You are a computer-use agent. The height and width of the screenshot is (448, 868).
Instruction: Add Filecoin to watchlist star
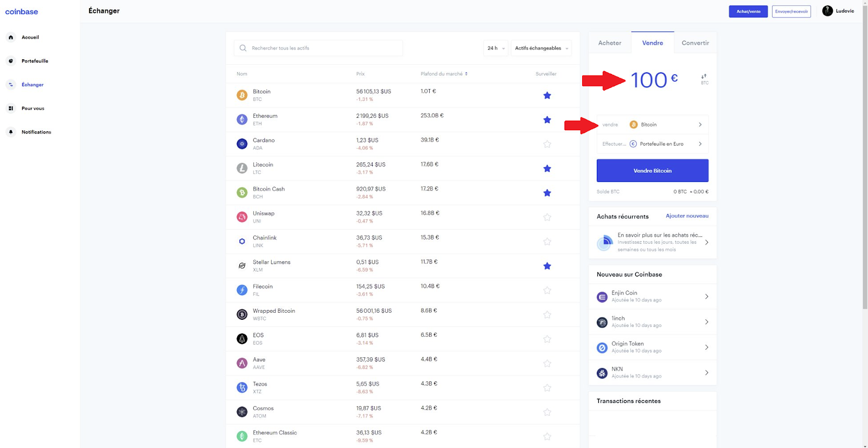point(547,290)
